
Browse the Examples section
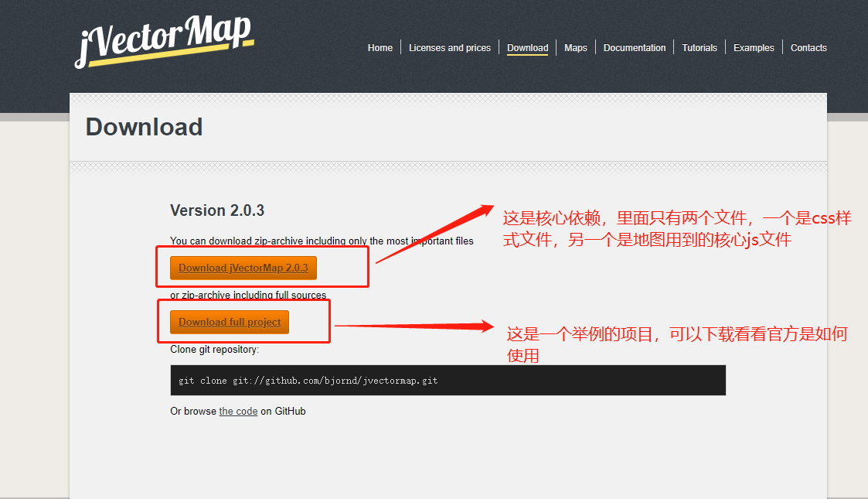click(x=754, y=47)
